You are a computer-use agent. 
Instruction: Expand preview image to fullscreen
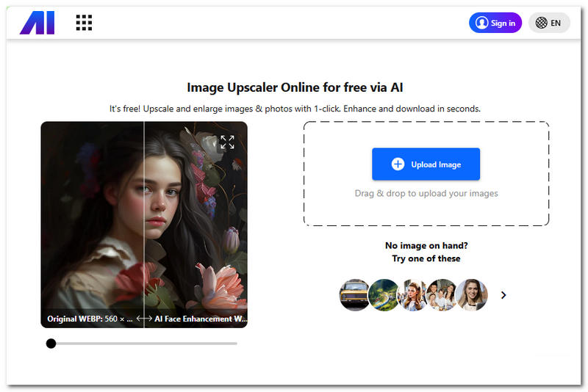[x=227, y=142]
